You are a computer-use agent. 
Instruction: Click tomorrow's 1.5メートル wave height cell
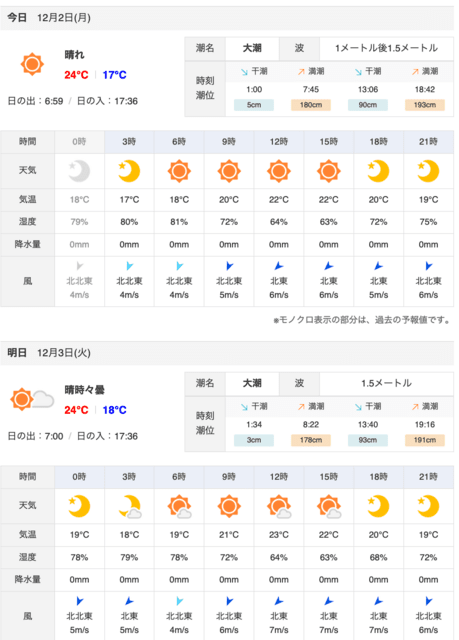pos(386,383)
